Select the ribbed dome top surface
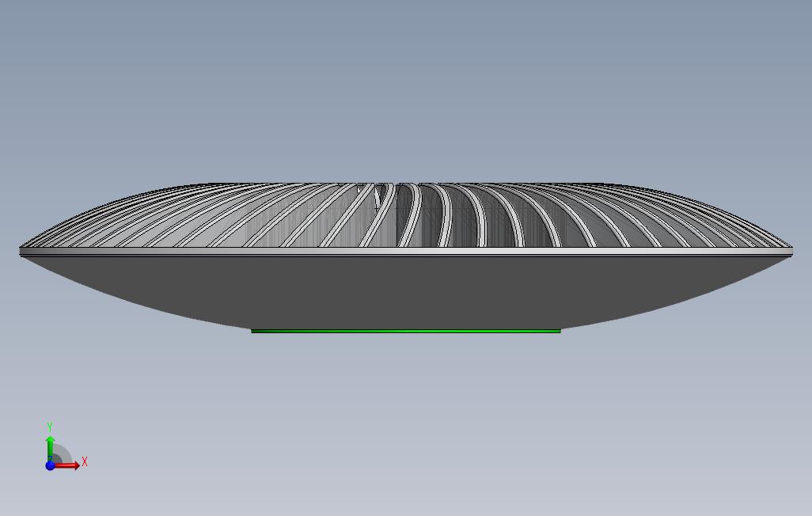The width and height of the screenshot is (812, 516). pyautogui.click(x=405, y=215)
